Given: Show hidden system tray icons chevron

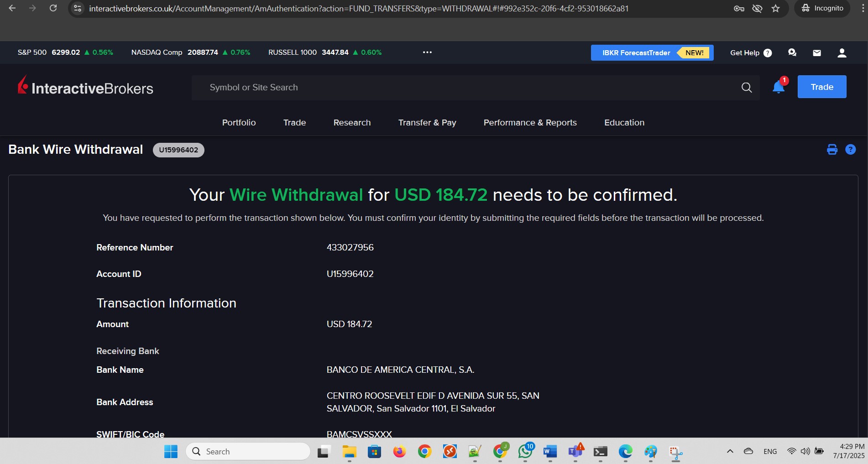Looking at the screenshot, I should click(x=730, y=451).
